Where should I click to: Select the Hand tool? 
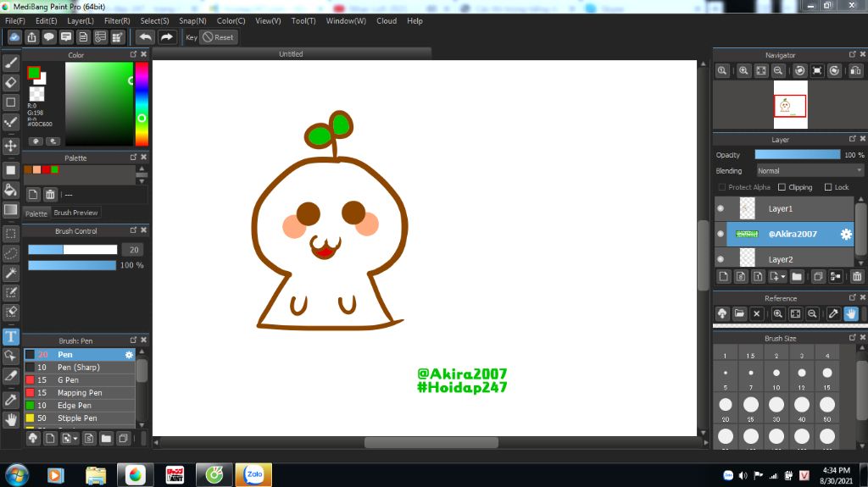click(10, 419)
